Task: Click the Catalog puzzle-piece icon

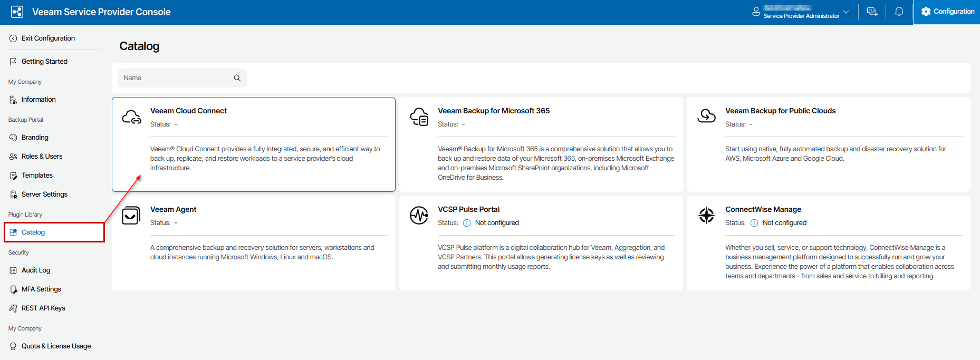Action: (x=13, y=232)
